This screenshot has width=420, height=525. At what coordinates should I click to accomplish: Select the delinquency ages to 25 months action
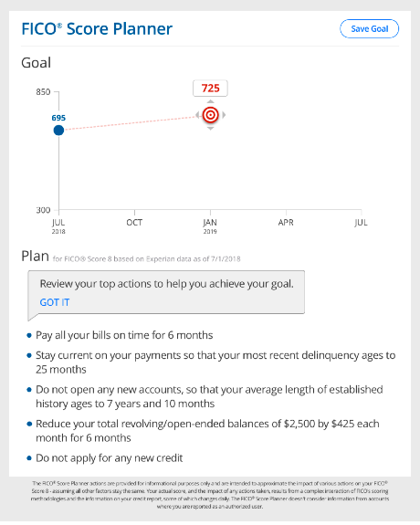(x=215, y=362)
